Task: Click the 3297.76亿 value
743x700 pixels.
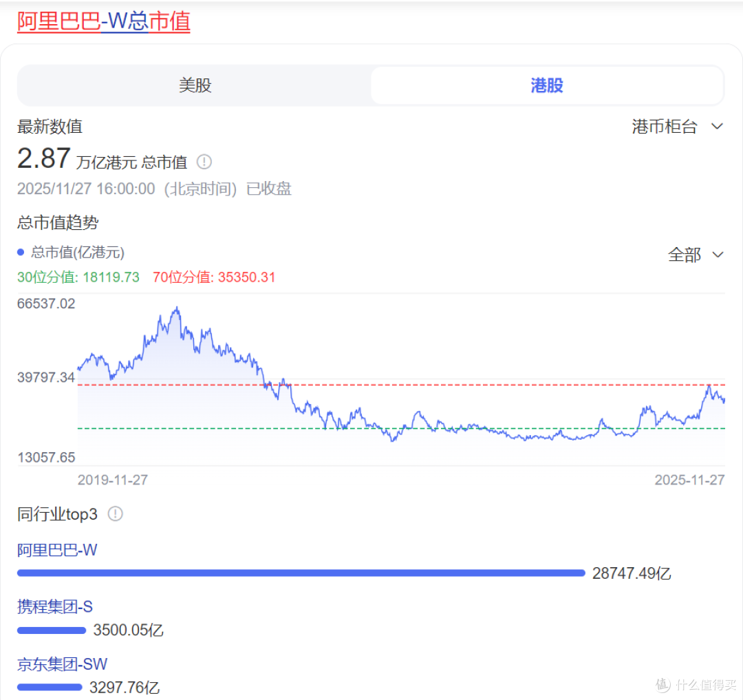Action: (x=125, y=687)
